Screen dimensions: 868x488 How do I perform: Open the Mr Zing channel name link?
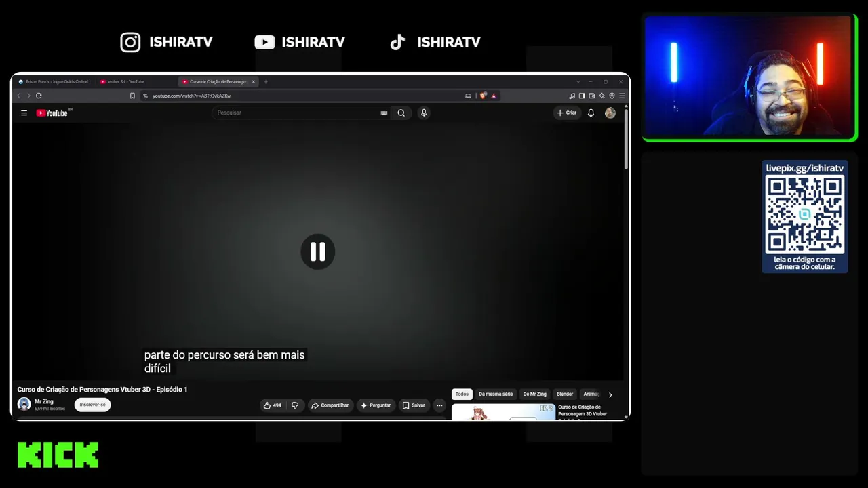coord(44,401)
